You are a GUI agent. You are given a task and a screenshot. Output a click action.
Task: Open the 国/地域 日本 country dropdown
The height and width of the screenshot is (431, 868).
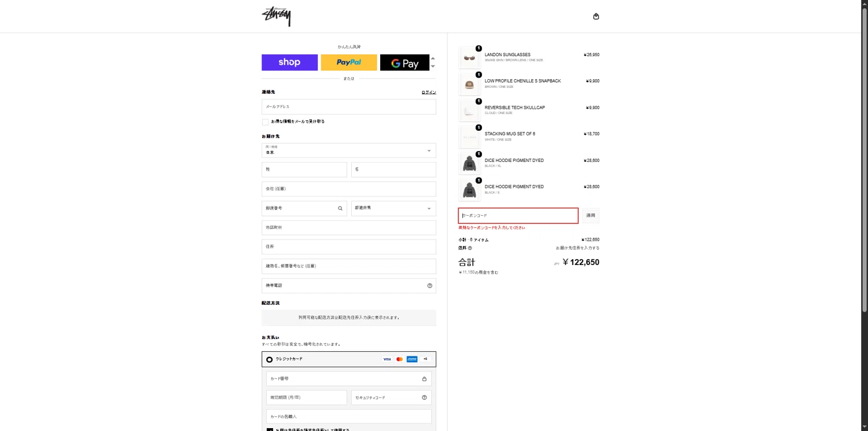point(349,150)
